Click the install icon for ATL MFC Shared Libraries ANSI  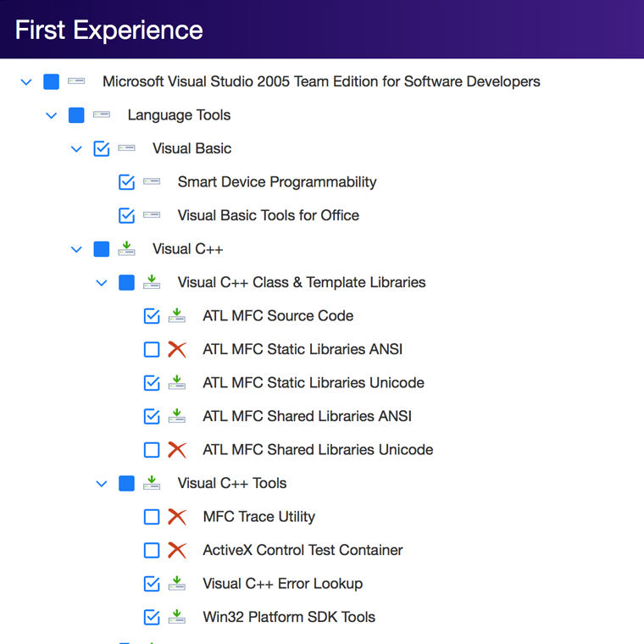176,416
